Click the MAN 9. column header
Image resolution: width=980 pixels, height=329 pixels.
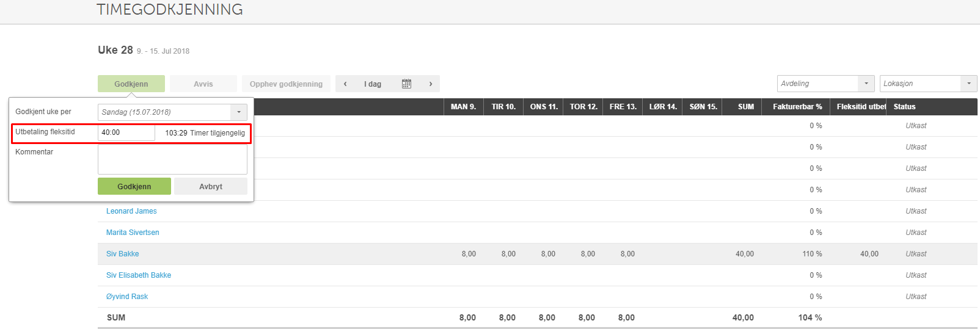click(463, 107)
